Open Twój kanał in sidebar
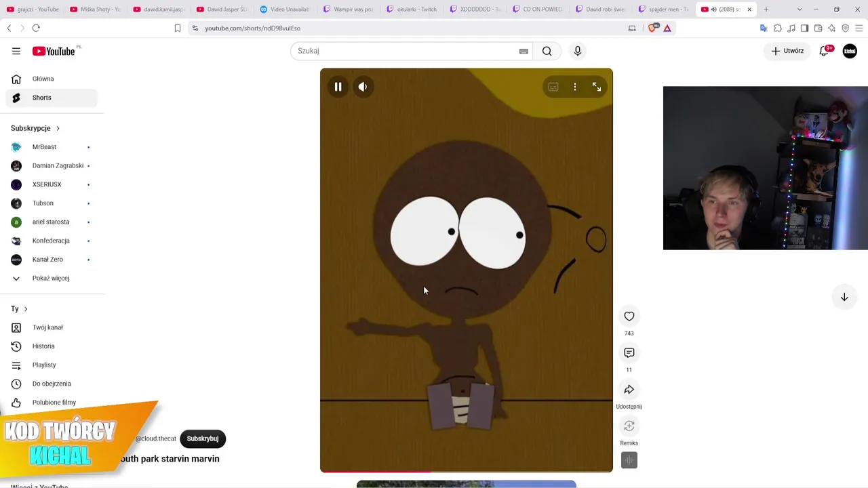Screen dimensions: 868x488 [x=51, y=327]
